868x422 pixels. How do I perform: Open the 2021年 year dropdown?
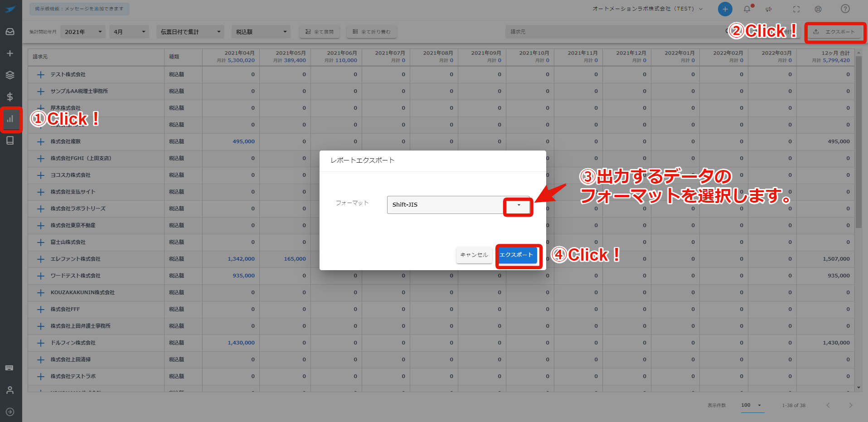[83, 32]
